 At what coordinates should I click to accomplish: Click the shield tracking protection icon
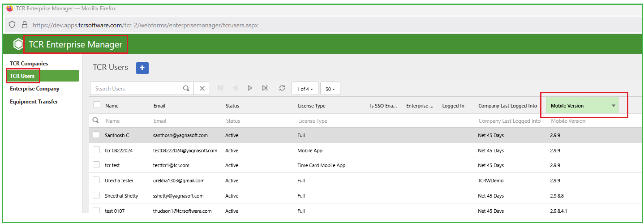(13, 25)
